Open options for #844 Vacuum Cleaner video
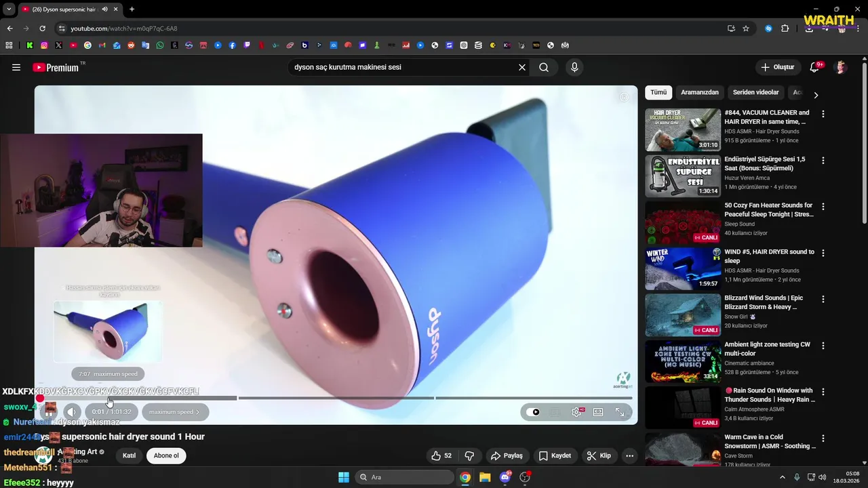This screenshot has width=868, height=488. (x=823, y=114)
